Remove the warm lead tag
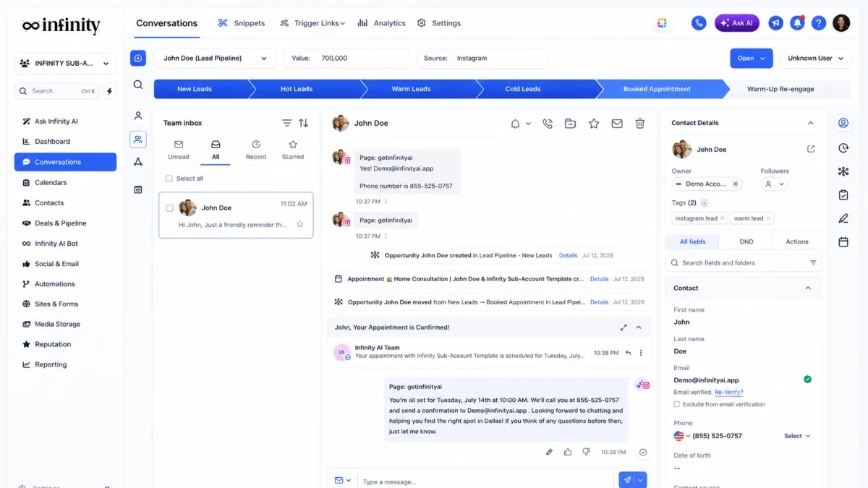This screenshot has height=488, width=868. coord(768,218)
